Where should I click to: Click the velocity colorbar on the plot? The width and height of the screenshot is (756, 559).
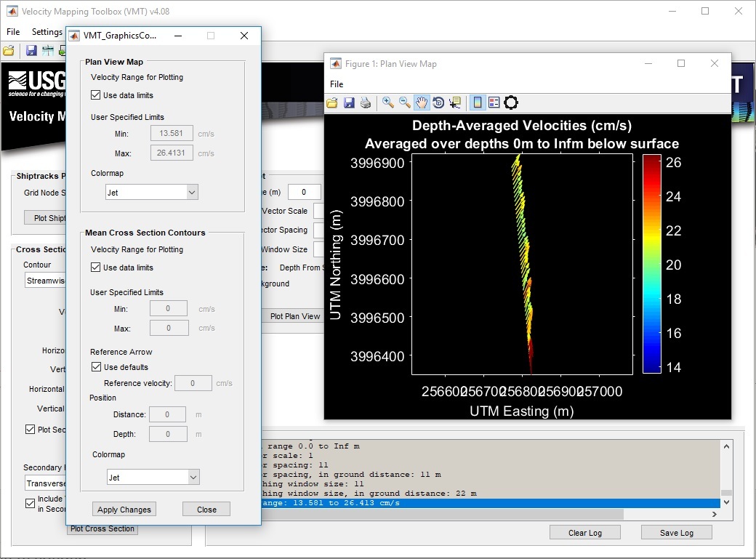652,263
